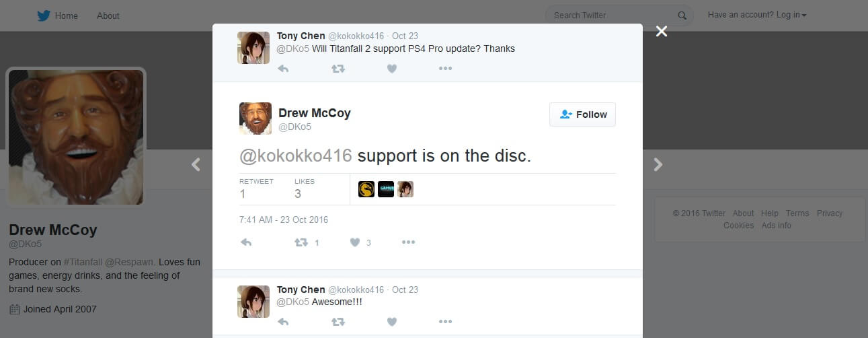Open the Home tab in navigation bar
The image size is (868, 338).
point(58,15)
